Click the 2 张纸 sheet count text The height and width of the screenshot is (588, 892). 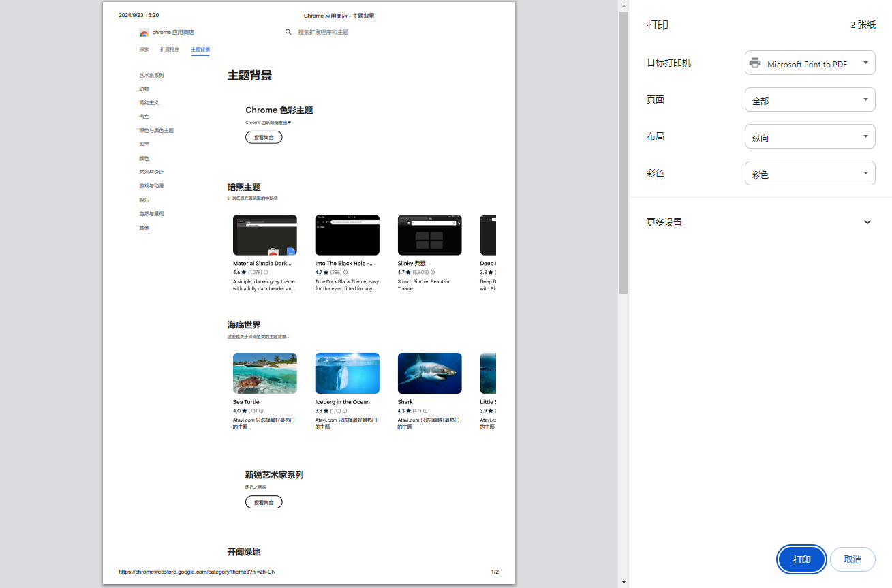863,25
